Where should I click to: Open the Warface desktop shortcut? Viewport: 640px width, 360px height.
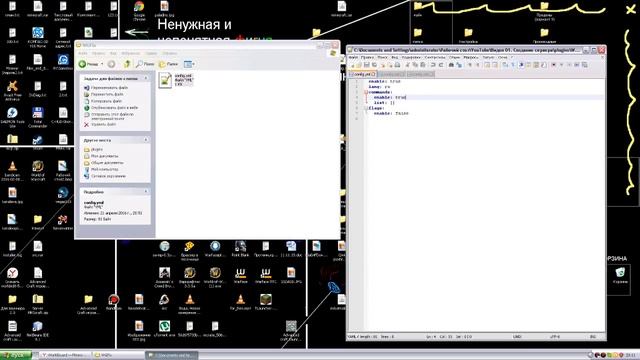(x=240, y=273)
